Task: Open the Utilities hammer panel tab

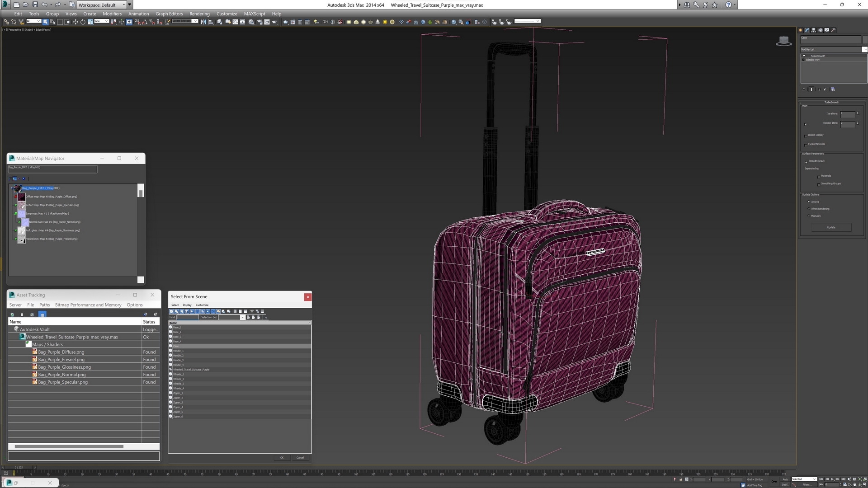Action: point(833,30)
